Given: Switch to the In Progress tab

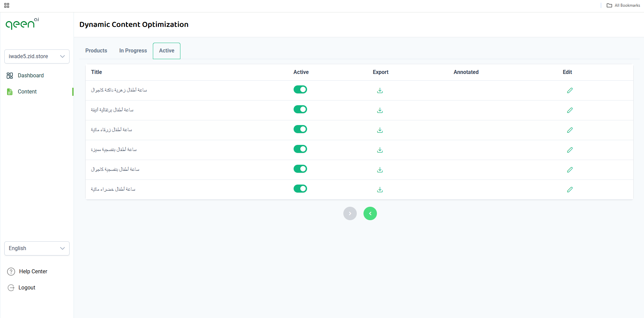Looking at the screenshot, I should click(133, 51).
